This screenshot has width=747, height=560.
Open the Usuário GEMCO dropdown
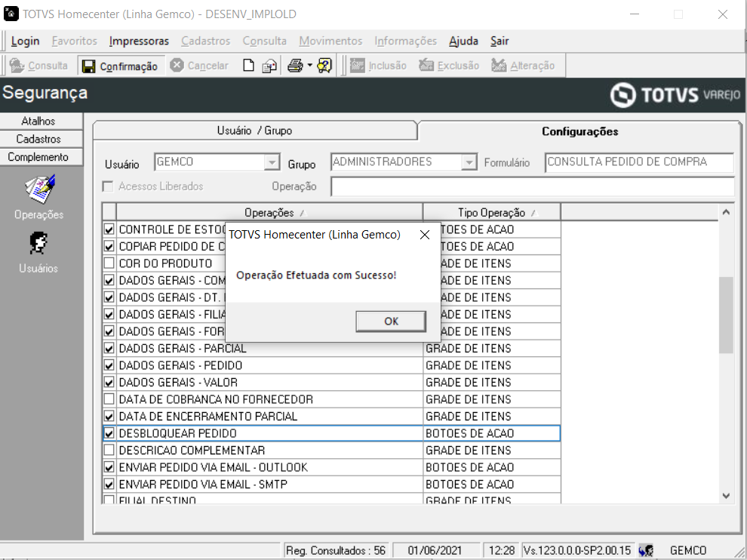[x=272, y=162]
